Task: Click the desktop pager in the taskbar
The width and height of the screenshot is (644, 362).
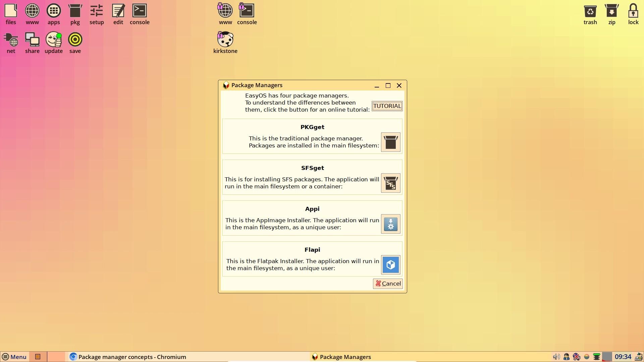Action: coord(38,357)
